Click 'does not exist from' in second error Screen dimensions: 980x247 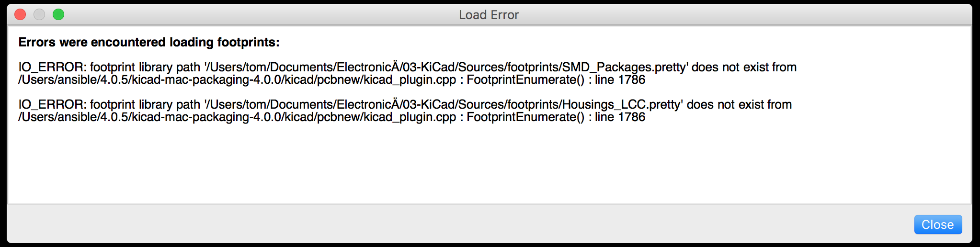[739, 104]
